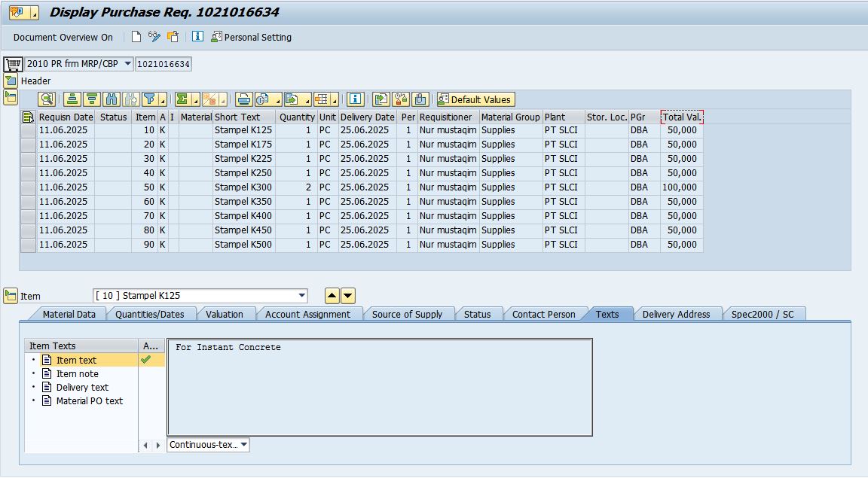The width and height of the screenshot is (868, 478).
Task: Select row for item 10 Stampel K125
Action: [28, 130]
